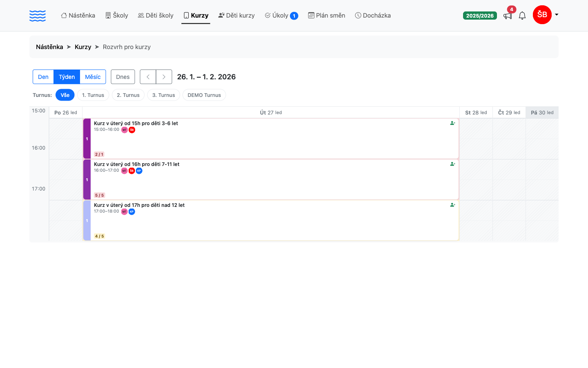Open Děti kurzy section
The width and height of the screenshot is (588, 368).
pos(236,16)
